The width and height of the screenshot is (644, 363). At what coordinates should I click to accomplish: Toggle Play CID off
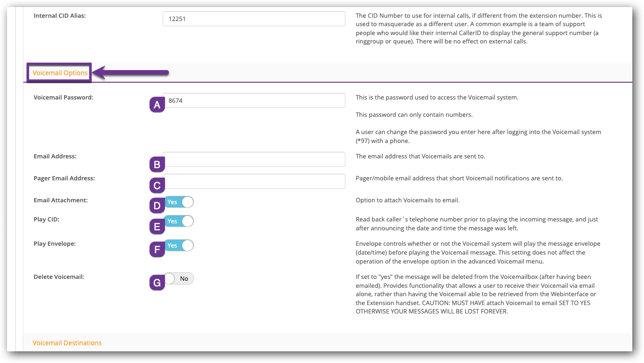click(179, 221)
